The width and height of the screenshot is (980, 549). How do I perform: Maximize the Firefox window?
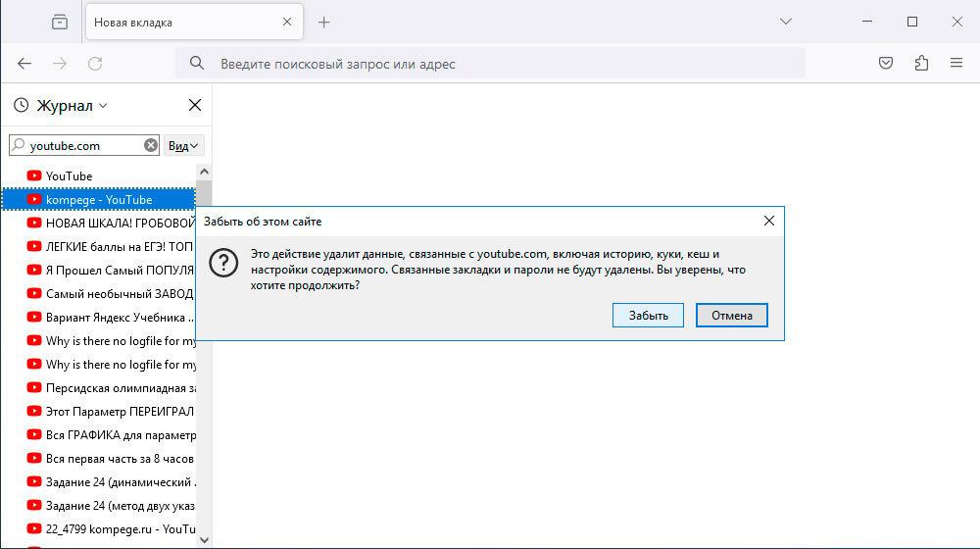click(911, 22)
